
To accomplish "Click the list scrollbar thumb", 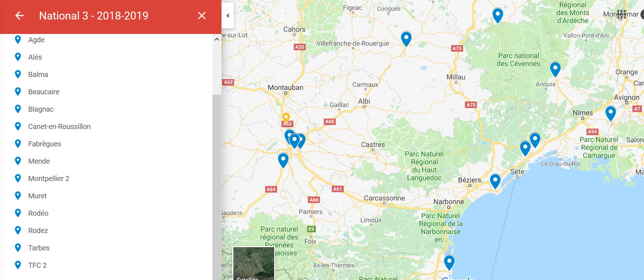I will click(217, 187).
